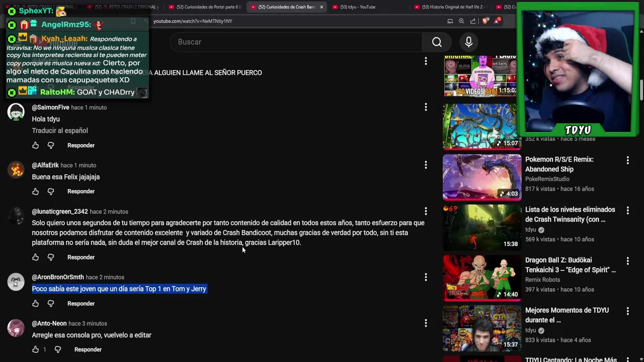Open options menu for @Anto-Neon comment
The width and height of the screenshot is (644, 362).
(426, 323)
